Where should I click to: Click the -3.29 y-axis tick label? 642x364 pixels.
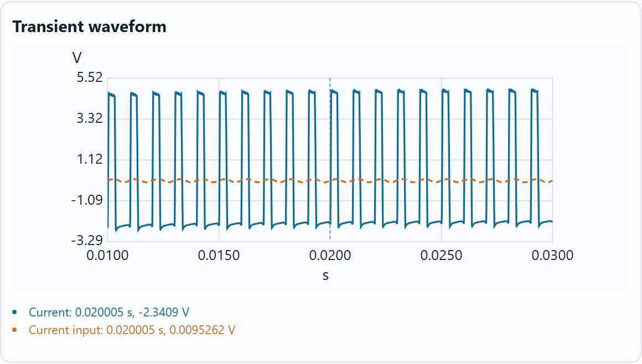pyautogui.click(x=87, y=240)
